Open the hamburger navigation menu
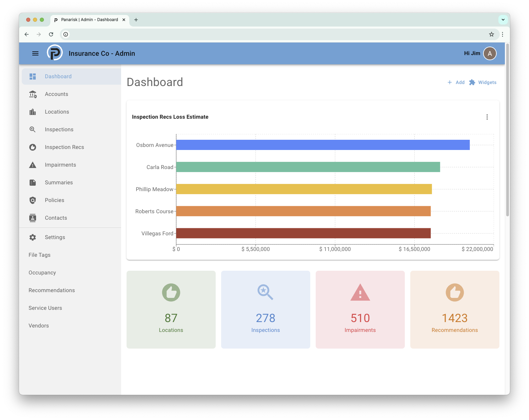 pyautogui.click(x=35, y=53)
